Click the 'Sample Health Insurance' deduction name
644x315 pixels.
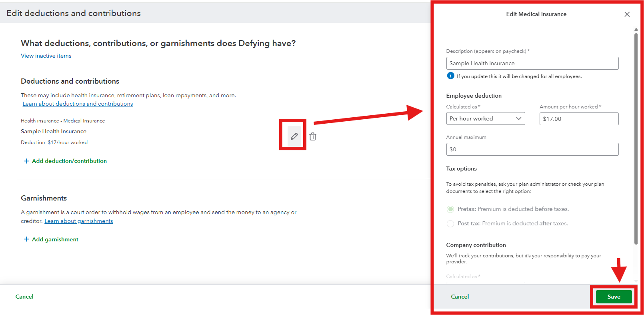(54, 131)
